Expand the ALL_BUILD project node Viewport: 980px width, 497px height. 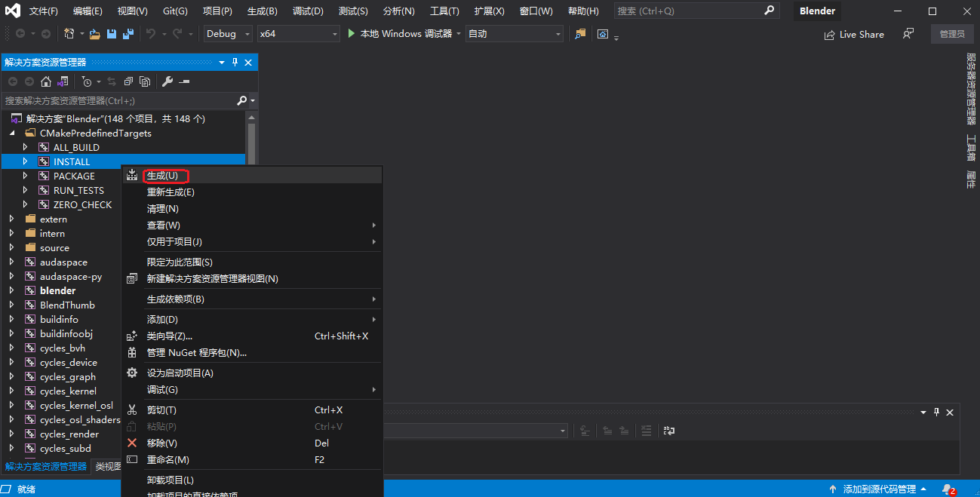click(x=25, y=147)
